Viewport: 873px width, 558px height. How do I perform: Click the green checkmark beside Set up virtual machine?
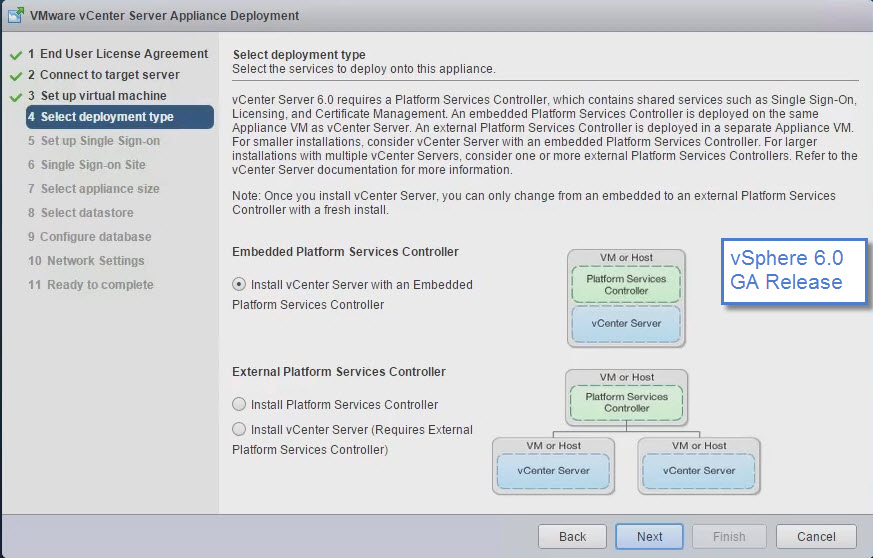click(x=15, y=97)
